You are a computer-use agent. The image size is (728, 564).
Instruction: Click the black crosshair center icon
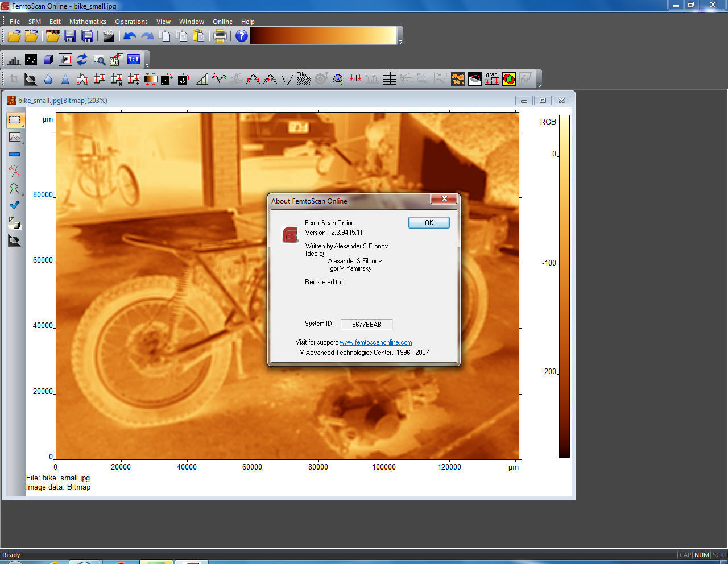pyautogui.click(x=31, y=60)
